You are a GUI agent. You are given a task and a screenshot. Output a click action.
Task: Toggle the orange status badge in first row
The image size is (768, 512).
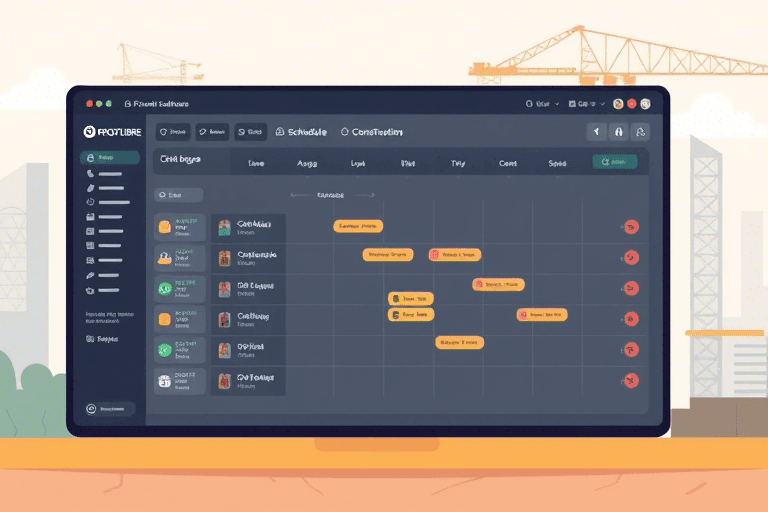[x=165, y=227]
